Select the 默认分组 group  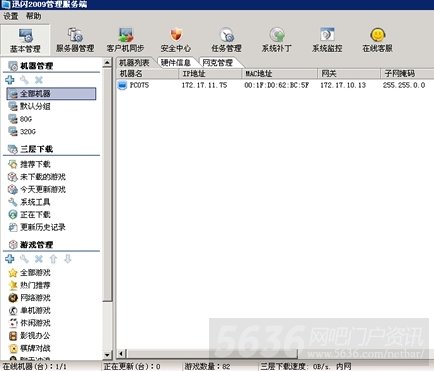click(29, 106)
